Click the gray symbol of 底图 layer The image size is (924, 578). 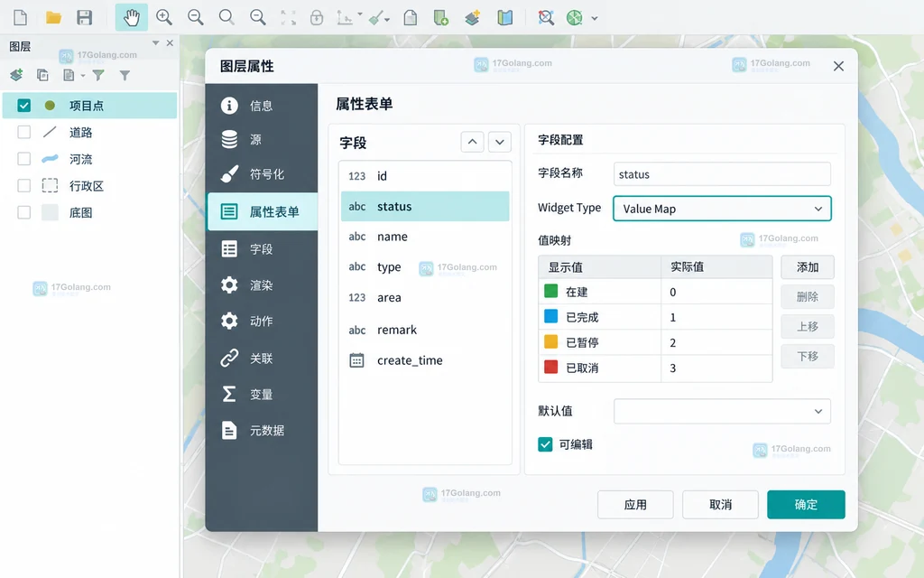(50, 212)
